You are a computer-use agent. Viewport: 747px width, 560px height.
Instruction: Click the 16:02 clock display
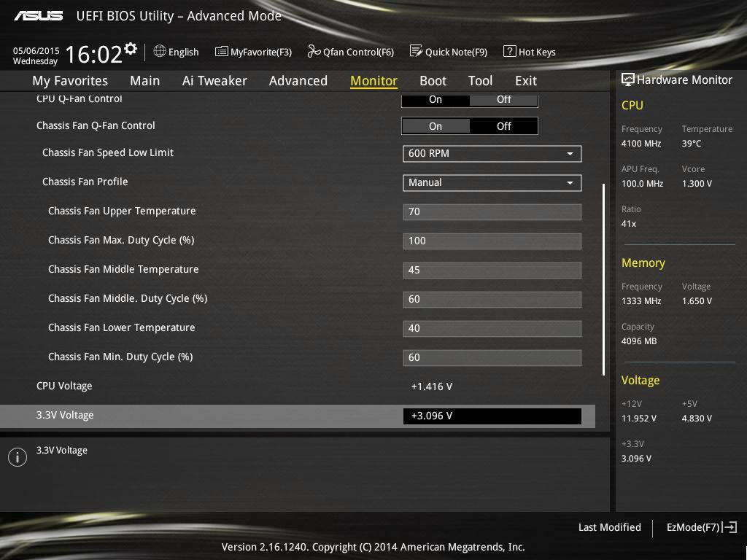click(93, 54)
